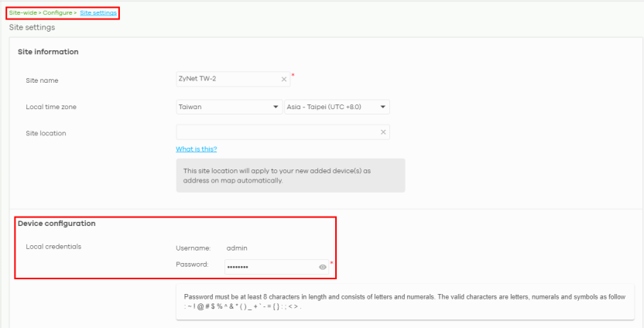
Task: Click the Local credentials label
Action: click(53, 247)
